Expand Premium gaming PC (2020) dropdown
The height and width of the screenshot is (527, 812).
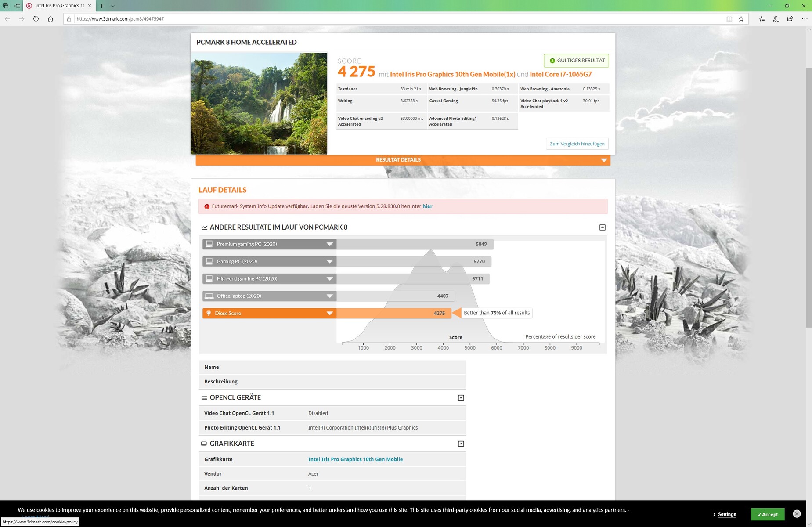(329, 244)
